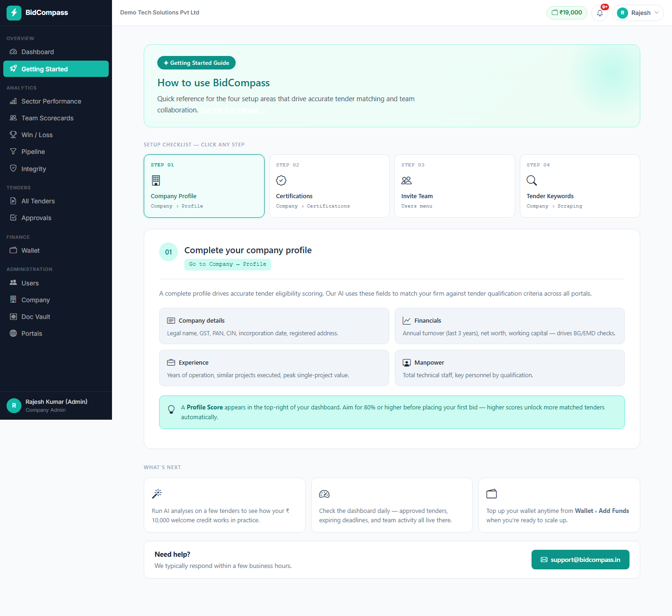Click the Demo Tech Solutions Pvt Ltd title
This screenshot has height=616, width=672.
(160, 13)
